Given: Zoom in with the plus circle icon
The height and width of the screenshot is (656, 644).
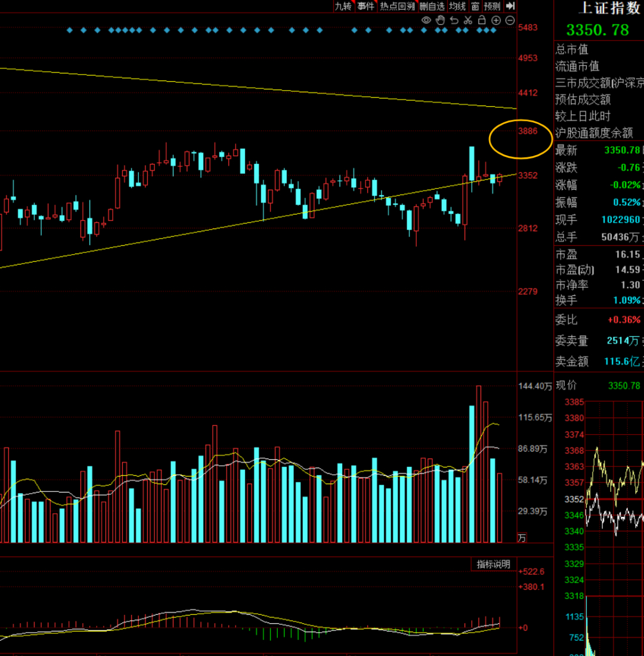Looking at the screenshot, I should [496, 20].
